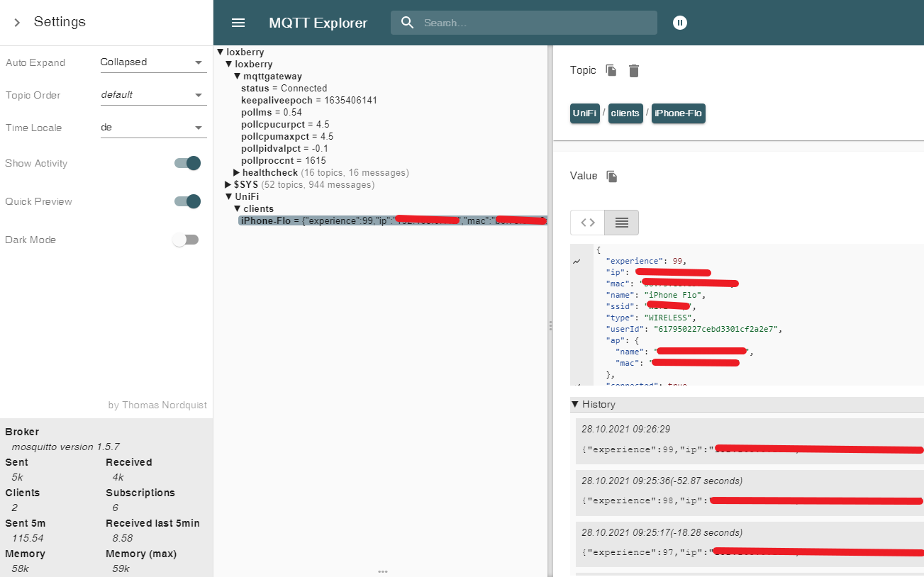This screenshot has width=924, height=577.
Task: Click the Thomas Nordquist author credit
Action: coord(157,405)
